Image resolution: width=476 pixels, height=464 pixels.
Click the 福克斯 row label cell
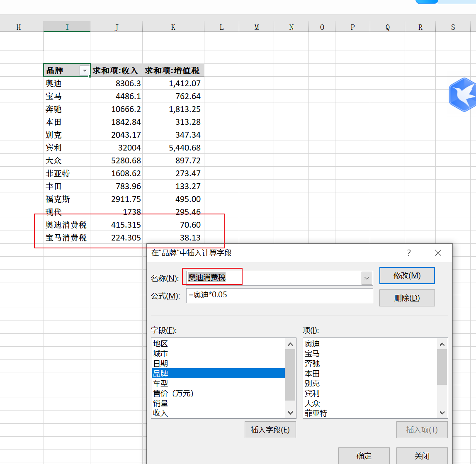67,199
